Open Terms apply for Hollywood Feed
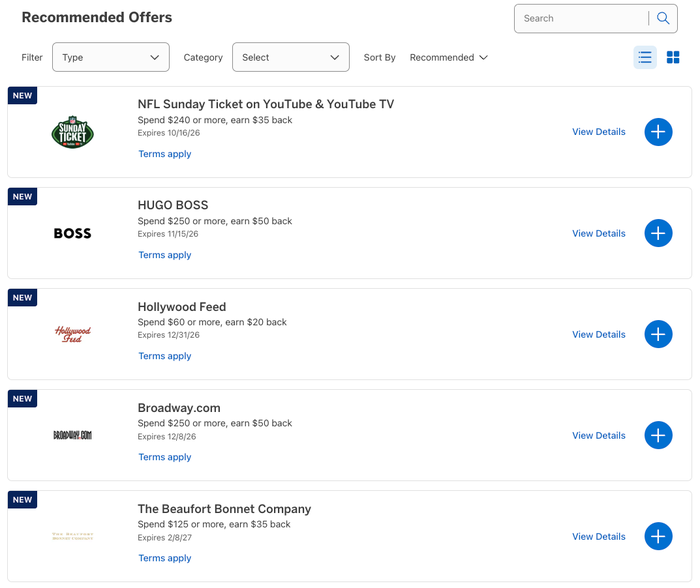The image size is (700, 588). tap(165, 356)
